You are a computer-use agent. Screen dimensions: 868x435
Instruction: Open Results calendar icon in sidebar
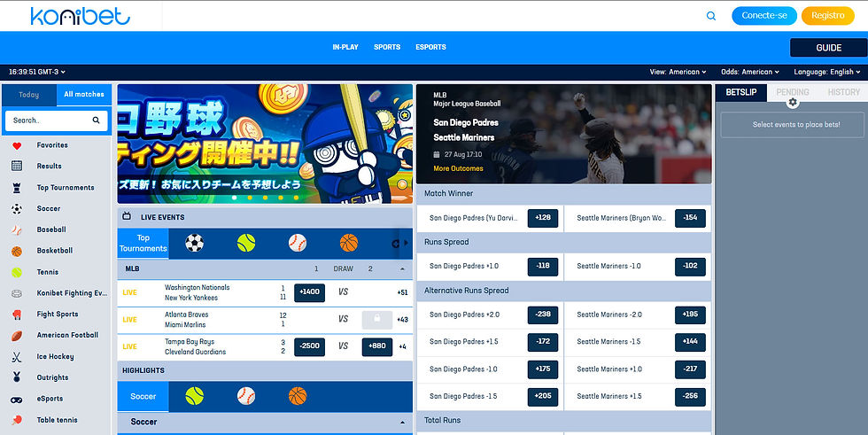click(17, 166)
